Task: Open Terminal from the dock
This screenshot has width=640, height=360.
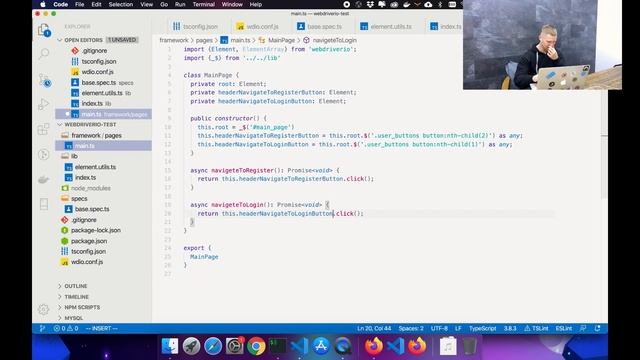Action: point(278,347)
